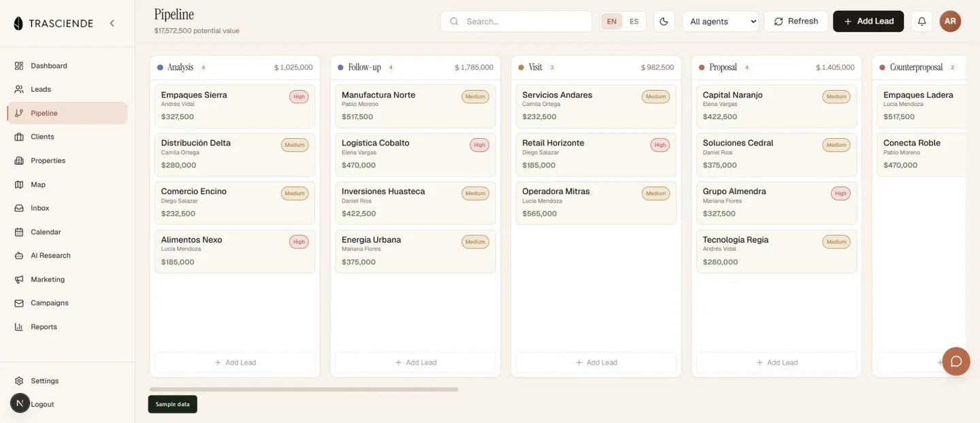Viewport: 980px width, 423px height.
Task: Open the Retail Horizonte lead card
Action: [596, 154]
